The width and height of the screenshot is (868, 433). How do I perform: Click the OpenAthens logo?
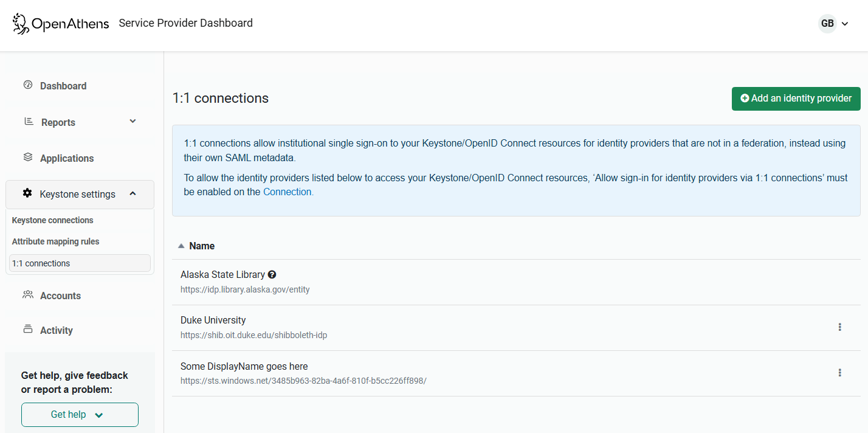point(60,23)
